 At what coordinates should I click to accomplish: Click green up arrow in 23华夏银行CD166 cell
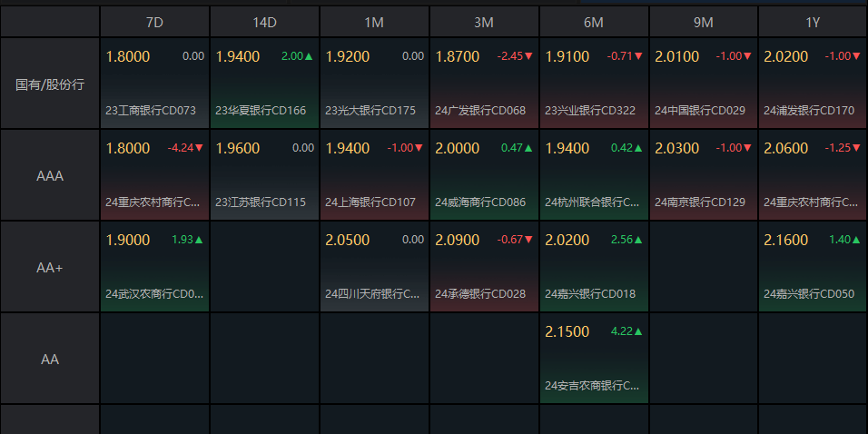pos(309,56)
